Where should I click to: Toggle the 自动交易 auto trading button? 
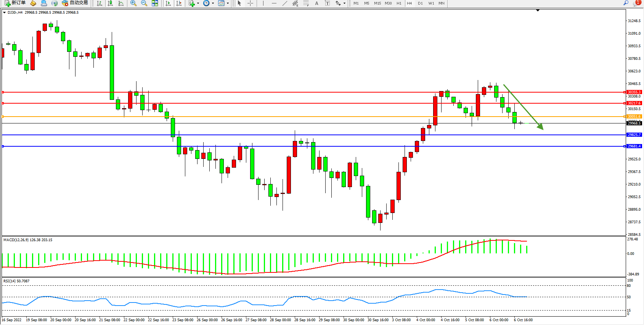75,3
